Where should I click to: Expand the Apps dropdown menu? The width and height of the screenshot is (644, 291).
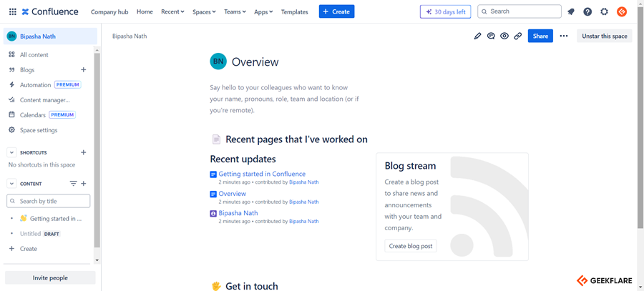pyautogui.click(x=263, y=12)
